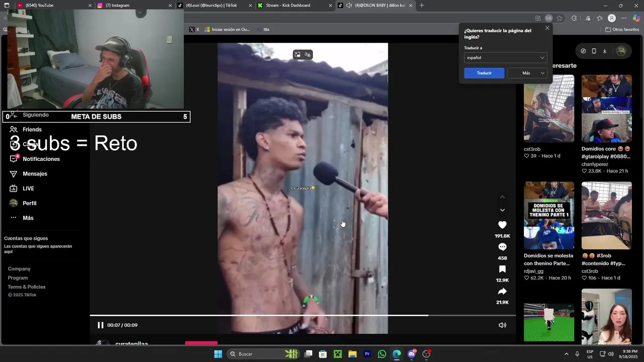Open Premiere Pro from the taskbar

[367, 354]
